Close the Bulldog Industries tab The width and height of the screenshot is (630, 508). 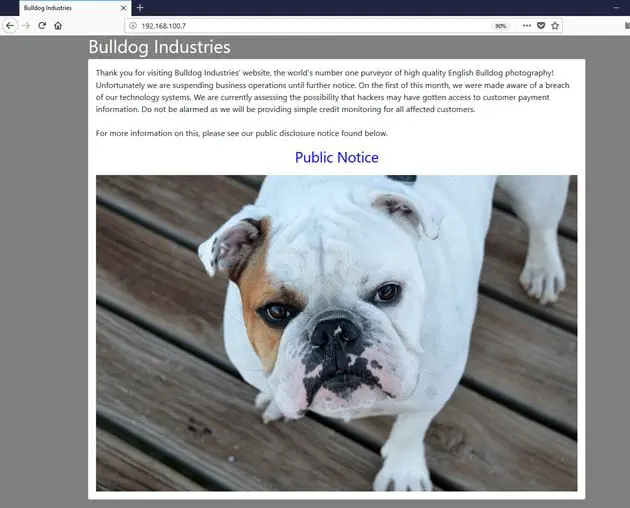(x=123, y=8)
